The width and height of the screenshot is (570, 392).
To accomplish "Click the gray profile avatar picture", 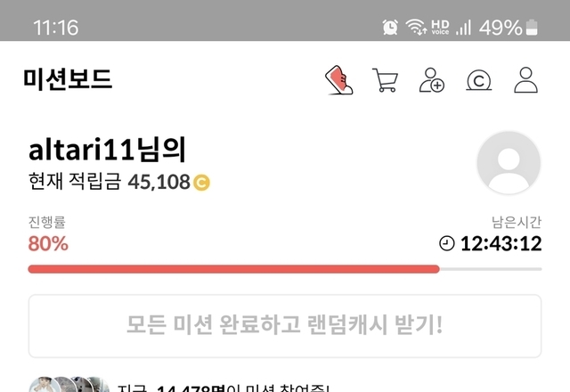I will coord(509,162).
